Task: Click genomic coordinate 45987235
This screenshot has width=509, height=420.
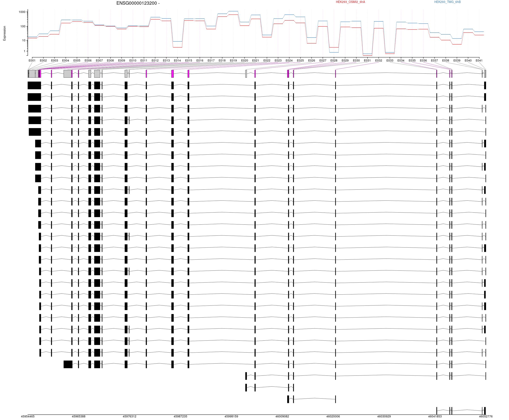Action: [x=180, y=417]
